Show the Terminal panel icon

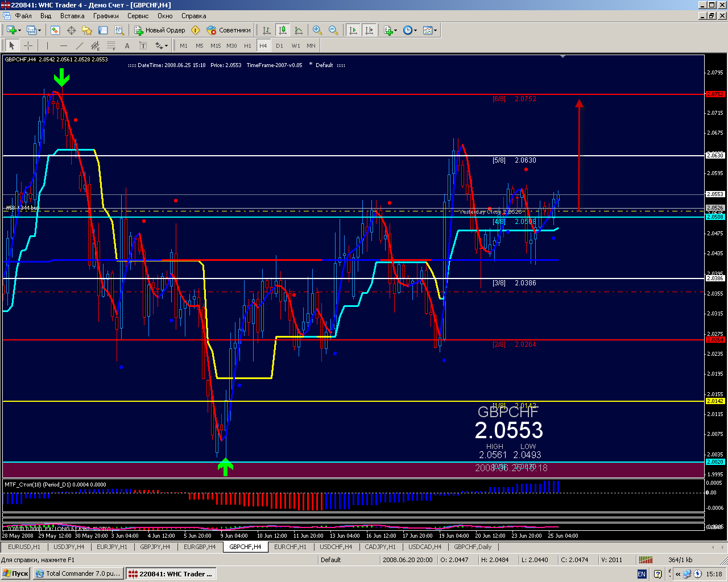(103, 30)
